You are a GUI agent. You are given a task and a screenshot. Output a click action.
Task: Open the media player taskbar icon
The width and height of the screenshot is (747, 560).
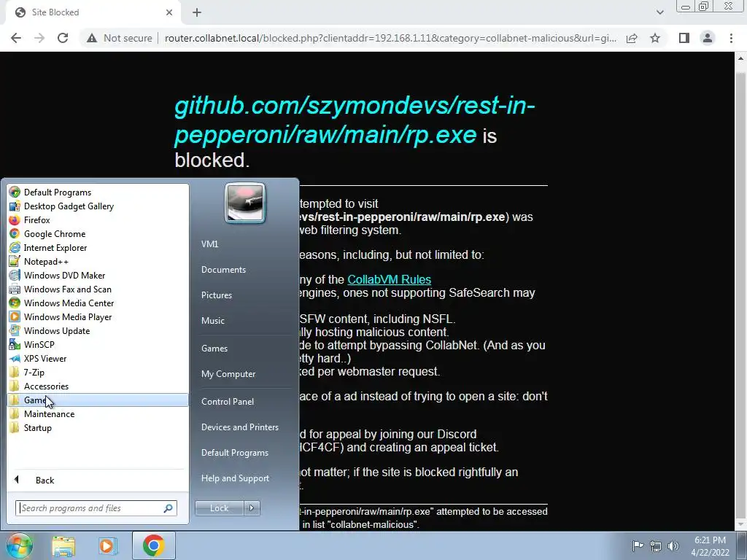pos(108,545)
